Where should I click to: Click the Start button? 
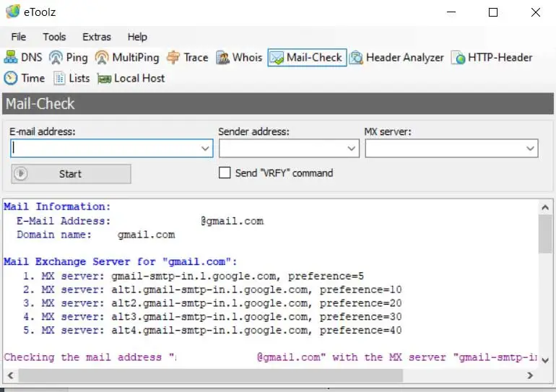[71, 174]
